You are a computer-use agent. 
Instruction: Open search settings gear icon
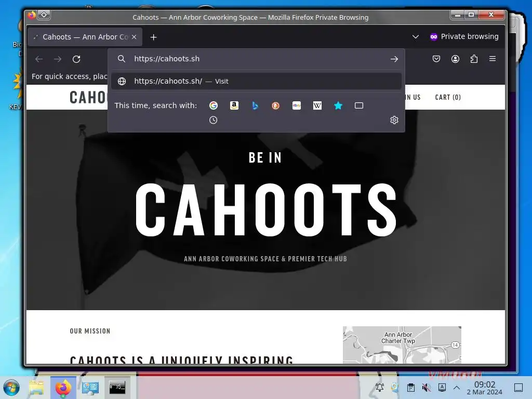coord(394,120)
